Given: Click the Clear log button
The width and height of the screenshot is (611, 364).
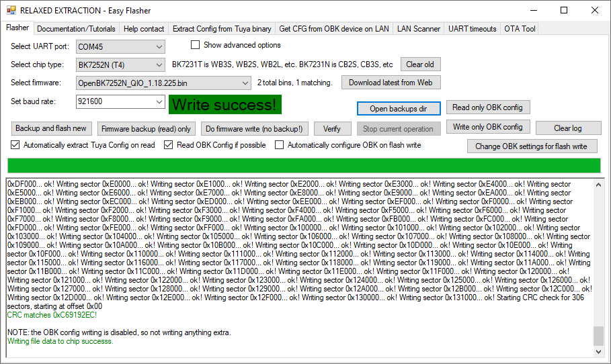Looking at the screenshot, I should click(568, 128).
